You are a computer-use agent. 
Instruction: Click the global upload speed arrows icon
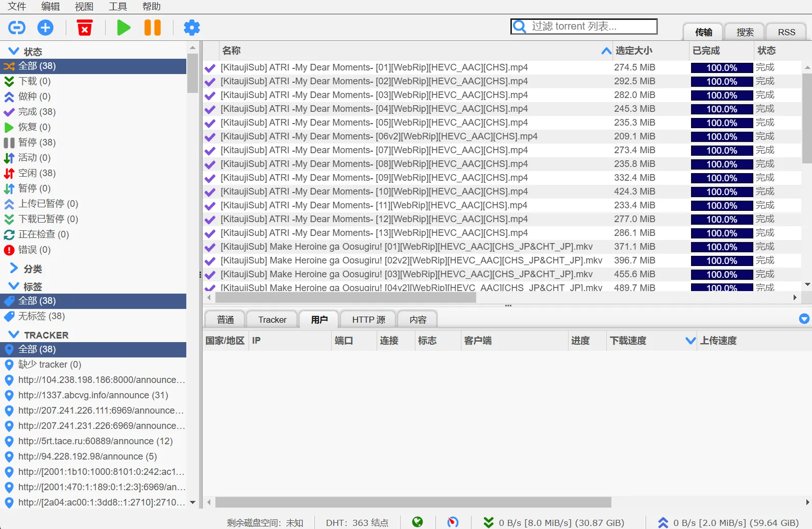(x=663, y=522)
